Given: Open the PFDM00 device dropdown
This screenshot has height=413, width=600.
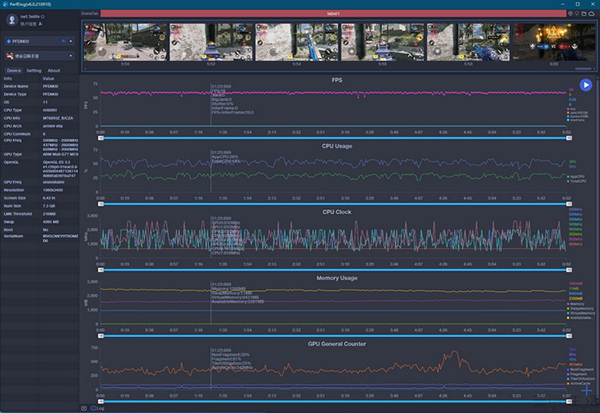Looking at the screenshot, I should pos(40,41).
